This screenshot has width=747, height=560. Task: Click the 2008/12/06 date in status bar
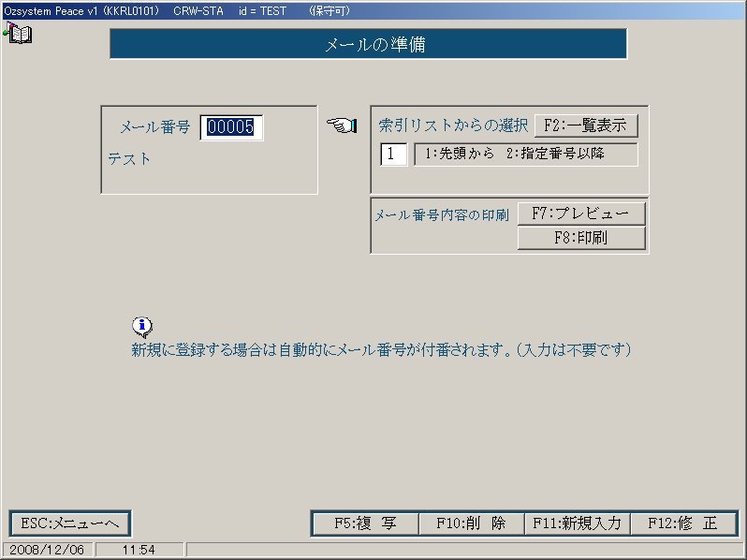[x=47, y=550]
